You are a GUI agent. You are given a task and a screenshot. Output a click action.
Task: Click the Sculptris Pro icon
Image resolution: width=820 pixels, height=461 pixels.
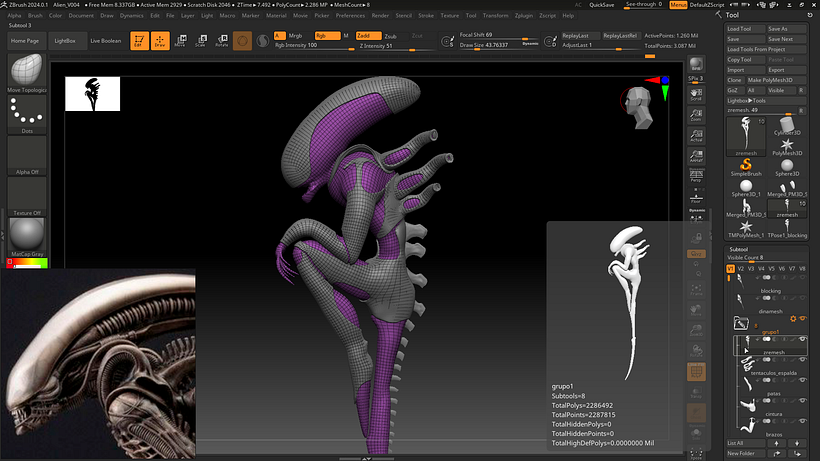coord(263,40)
